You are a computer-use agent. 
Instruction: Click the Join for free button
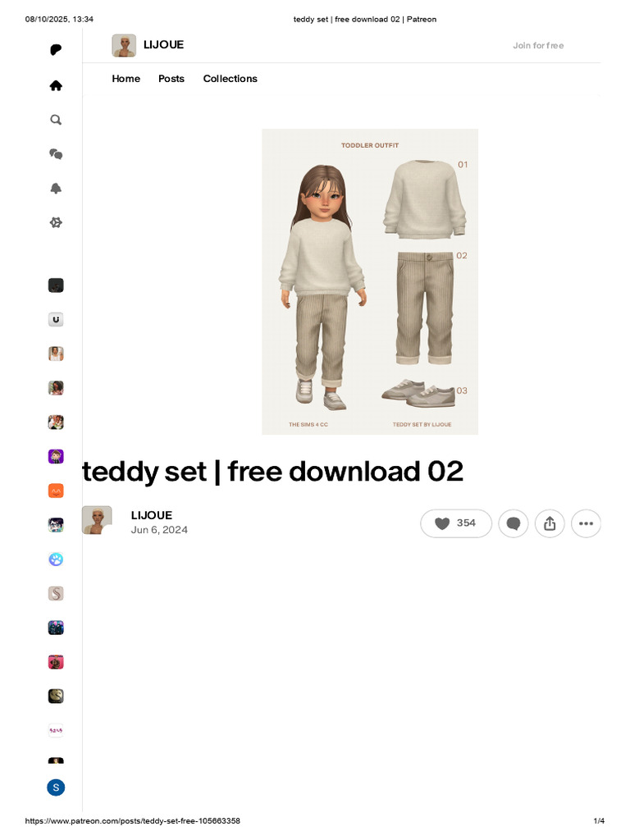click(538, 46)
